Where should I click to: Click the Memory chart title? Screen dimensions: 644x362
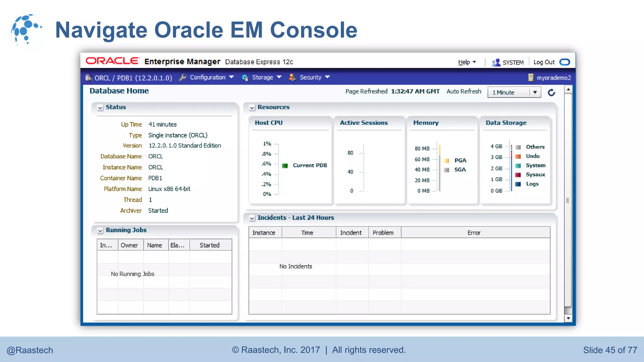[426, 123]
